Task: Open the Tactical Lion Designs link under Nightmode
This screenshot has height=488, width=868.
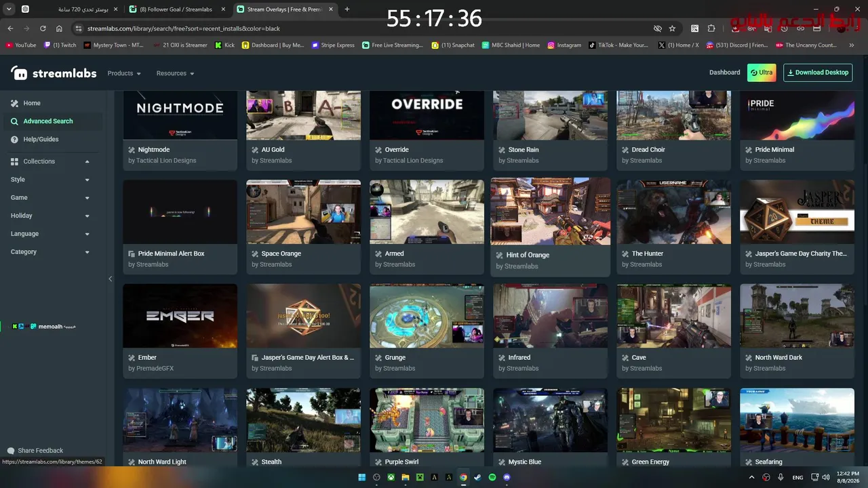Action: tap(166, 161)
